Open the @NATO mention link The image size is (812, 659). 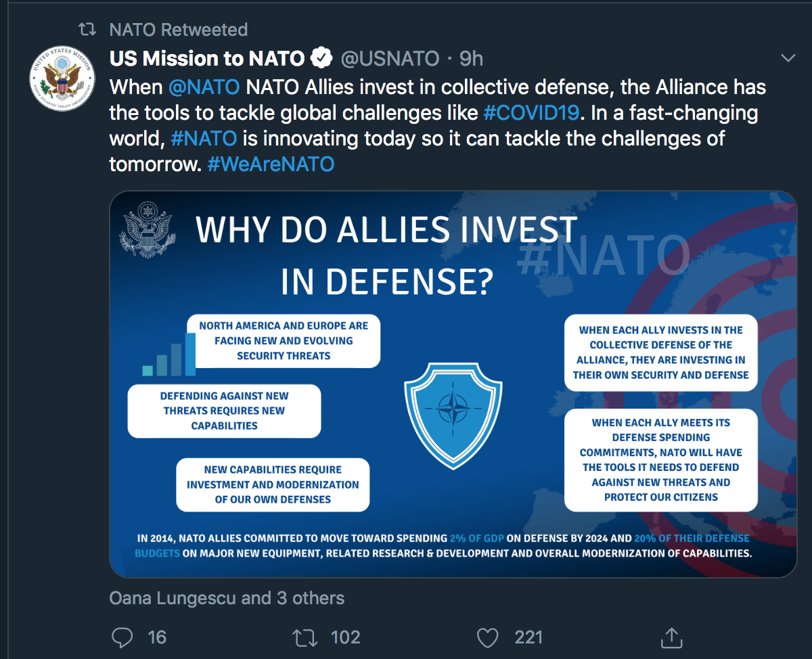(x=204, y=87)
